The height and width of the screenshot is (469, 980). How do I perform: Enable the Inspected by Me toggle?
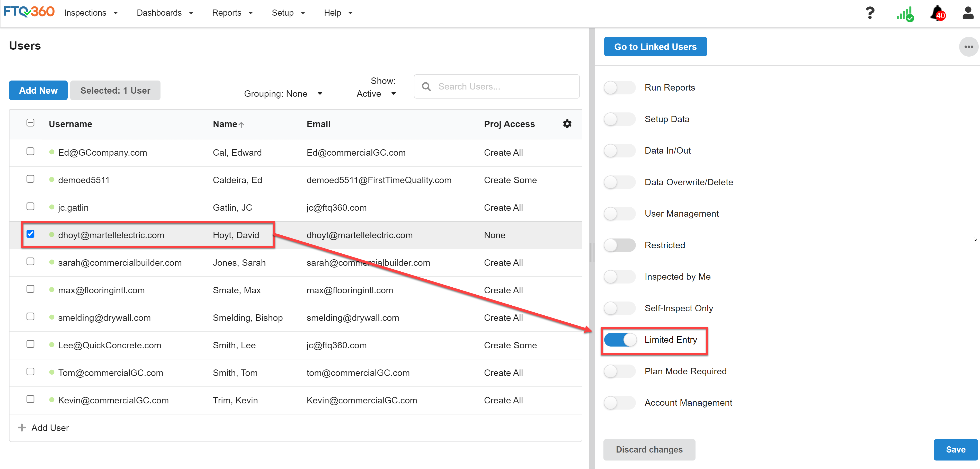tap(619, 277)
